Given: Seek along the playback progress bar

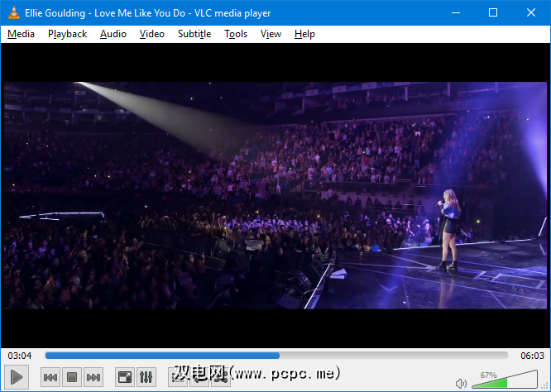Looking at the screenshot, I should tap(276, 356).
